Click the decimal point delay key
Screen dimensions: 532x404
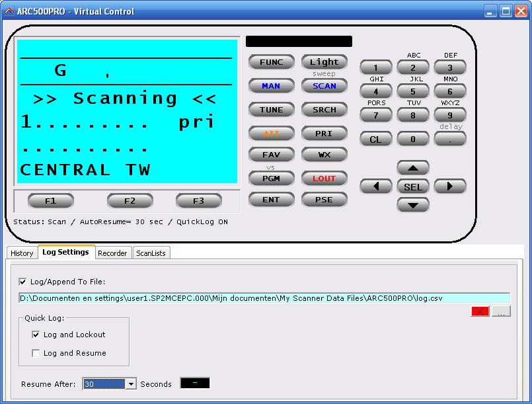(450, 139)
